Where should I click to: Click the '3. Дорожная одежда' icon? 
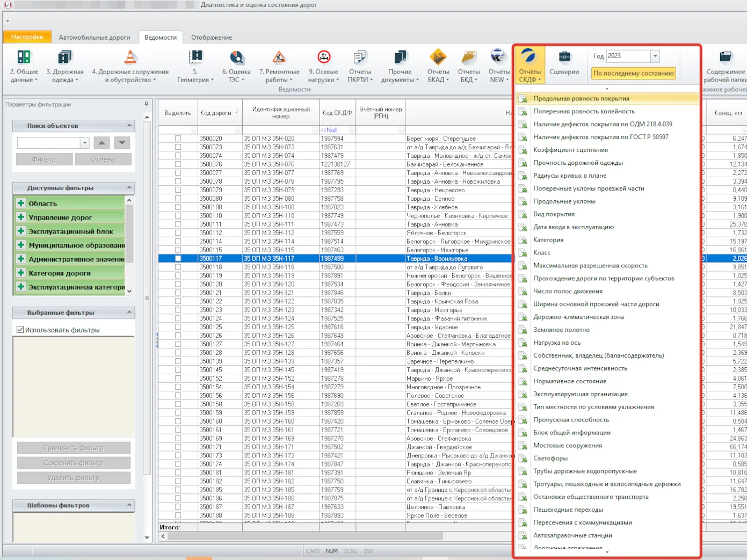coord(64,57)
